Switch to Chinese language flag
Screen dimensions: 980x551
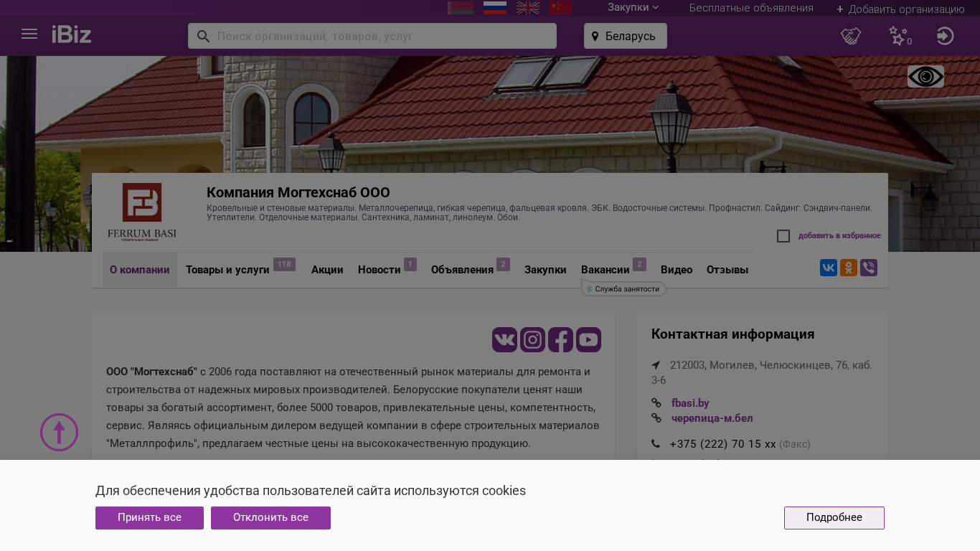point(561,8)
